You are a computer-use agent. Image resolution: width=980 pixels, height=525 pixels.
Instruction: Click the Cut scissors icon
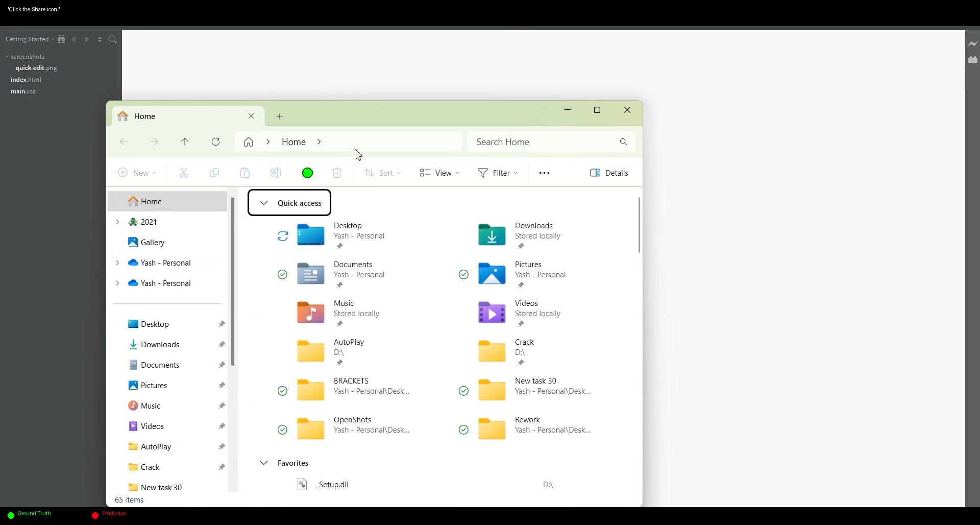point(184,173)
